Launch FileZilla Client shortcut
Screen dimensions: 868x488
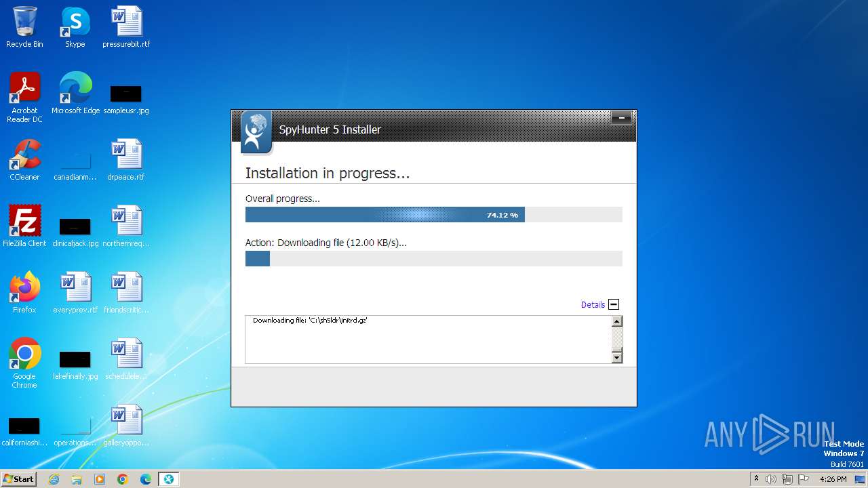[24, 226]
